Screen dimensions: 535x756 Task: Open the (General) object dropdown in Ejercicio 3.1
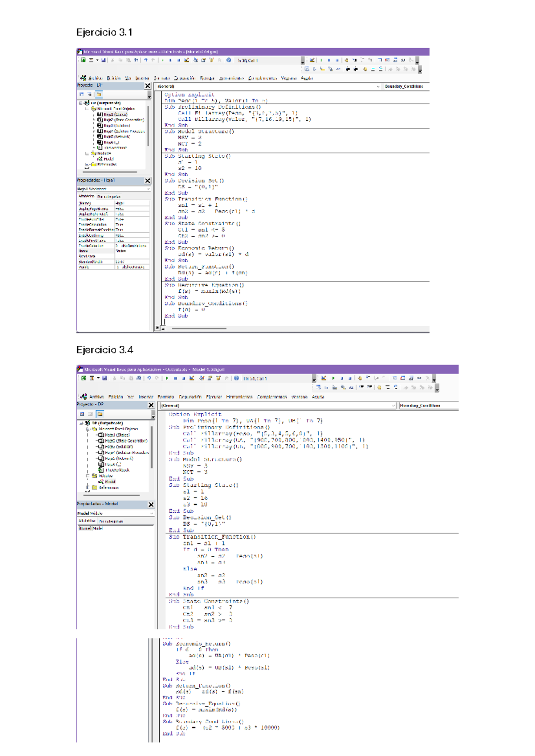click(x=268, y=86)
